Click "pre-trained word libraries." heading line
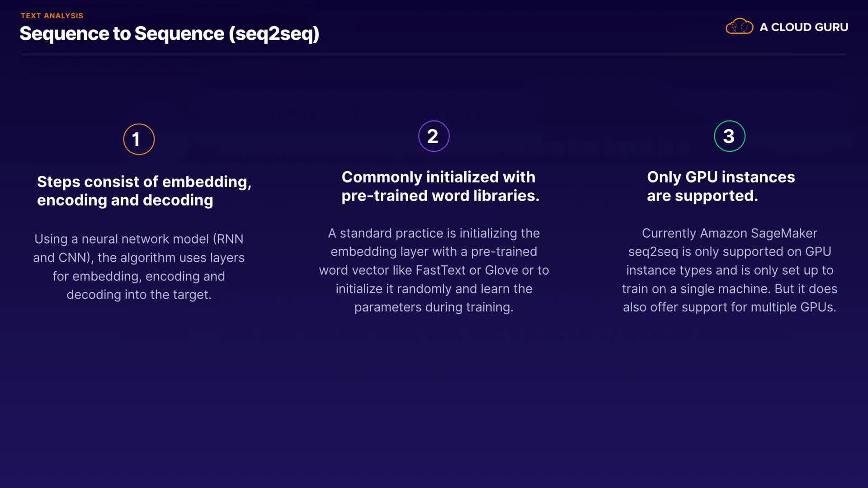868x488 pixels. (440, 196)
